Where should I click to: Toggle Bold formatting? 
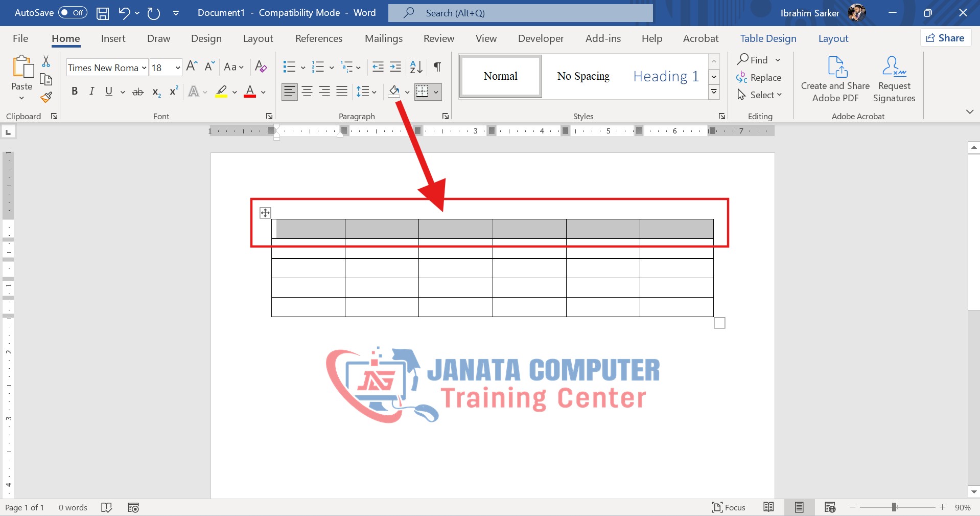pyautogui.click(x=75, y=92)
